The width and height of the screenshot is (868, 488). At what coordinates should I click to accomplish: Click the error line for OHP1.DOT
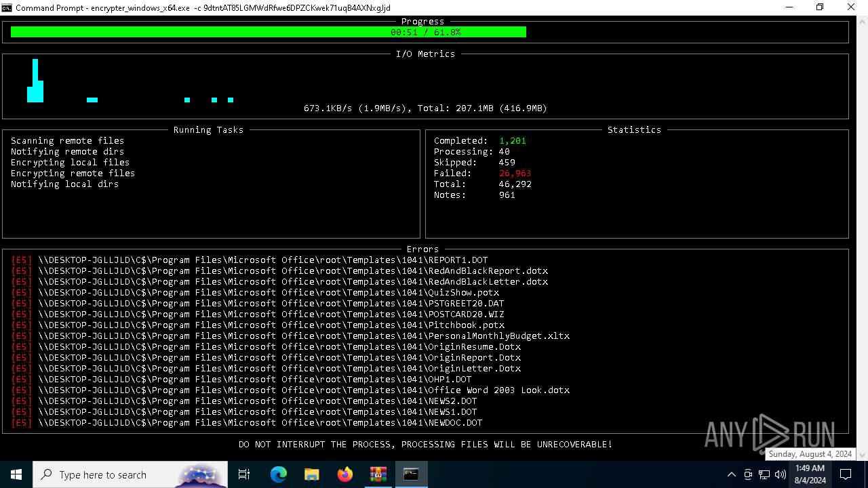click(x=241, y=380)
